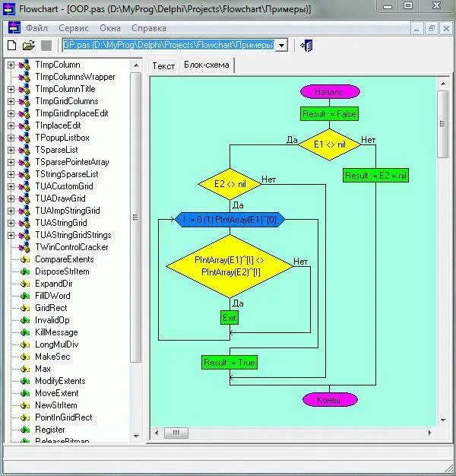
Task: Minimize the inner document window
Action: pyautogui.click(x=417, y=29)
